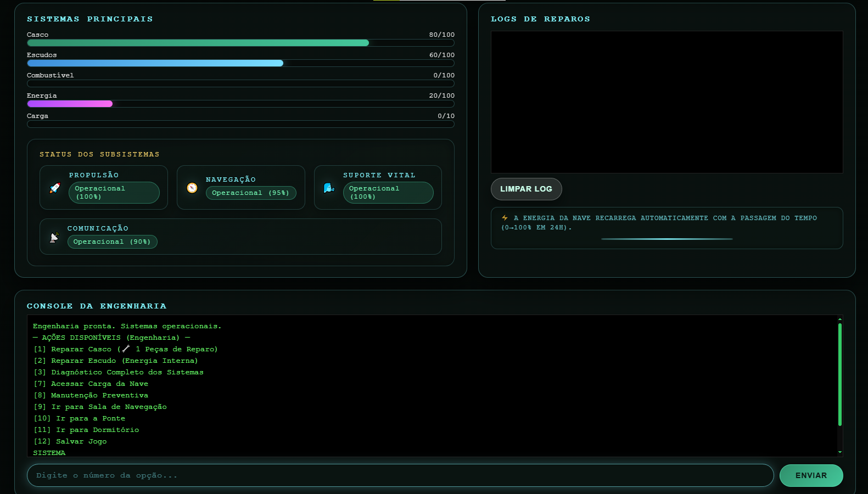Image resolution: width=868 pixels, height=494 pixels.
Task: Select the Comunicação Operacional (90%) status badge
Action: point(112,242)
